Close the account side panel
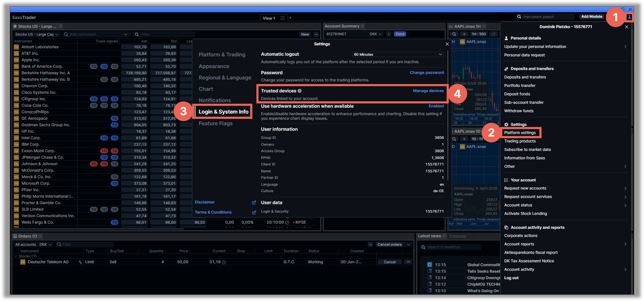 pyautogui.click(x=626, y=27)
